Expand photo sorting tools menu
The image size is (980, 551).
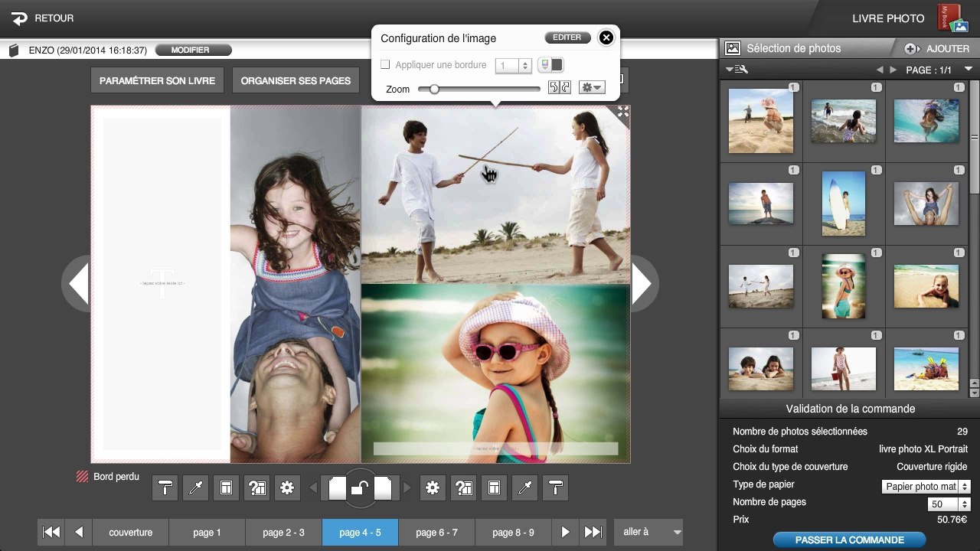coord(737,70)
